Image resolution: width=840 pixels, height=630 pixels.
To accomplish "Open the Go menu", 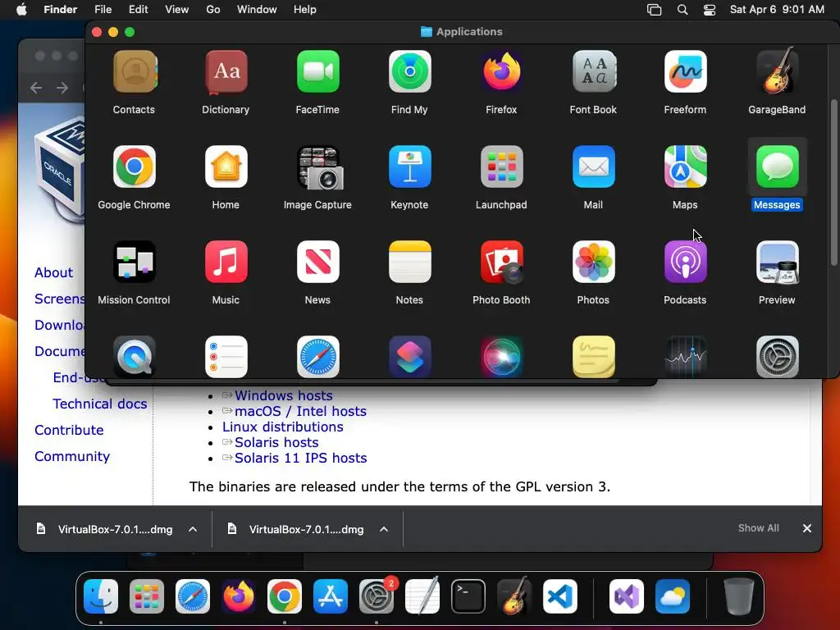I will click(213, 10).
